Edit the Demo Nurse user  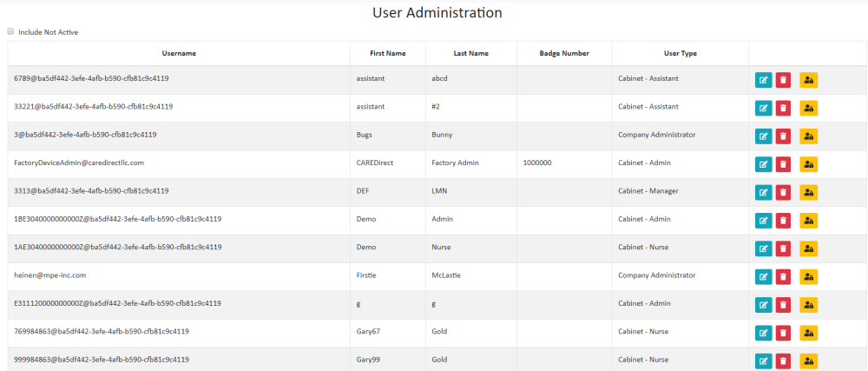coord(764,248)
